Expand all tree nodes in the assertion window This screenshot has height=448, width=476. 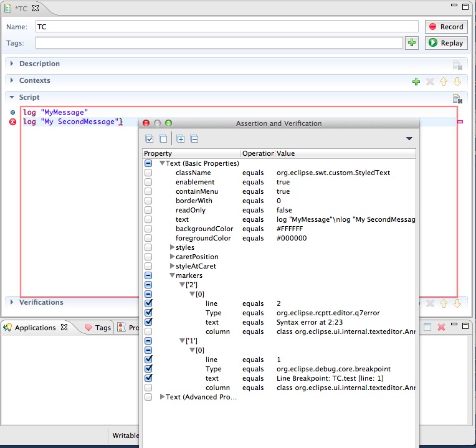pyautogui.click(x=181, y=139)
